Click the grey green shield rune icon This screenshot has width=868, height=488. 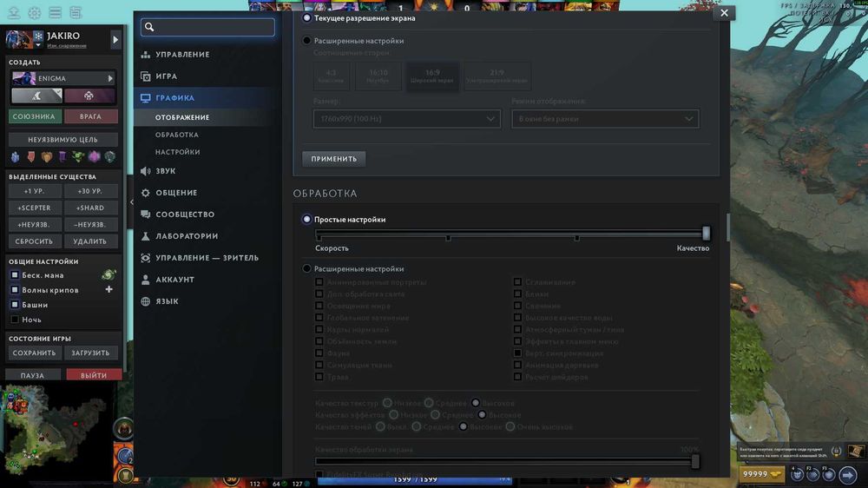[110, 157]
